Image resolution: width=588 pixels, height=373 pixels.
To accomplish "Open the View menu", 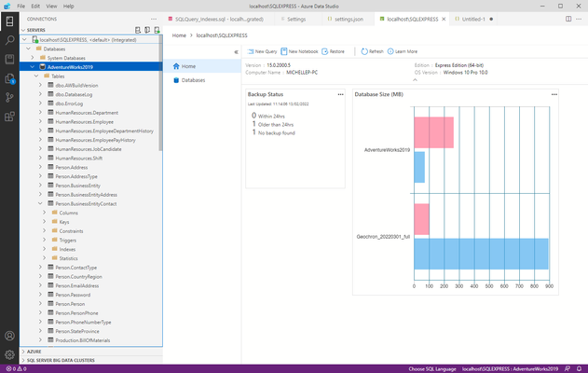I will point(51,6).
